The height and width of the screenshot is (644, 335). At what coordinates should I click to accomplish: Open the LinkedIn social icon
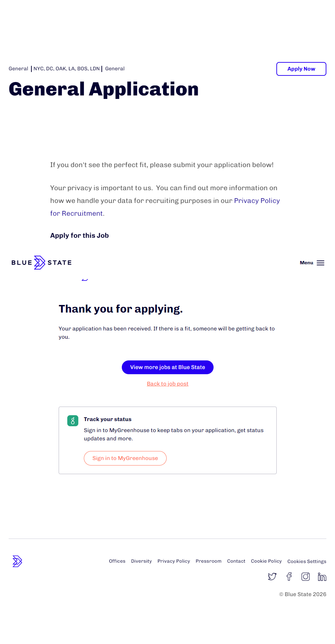(x=322, y=576)
